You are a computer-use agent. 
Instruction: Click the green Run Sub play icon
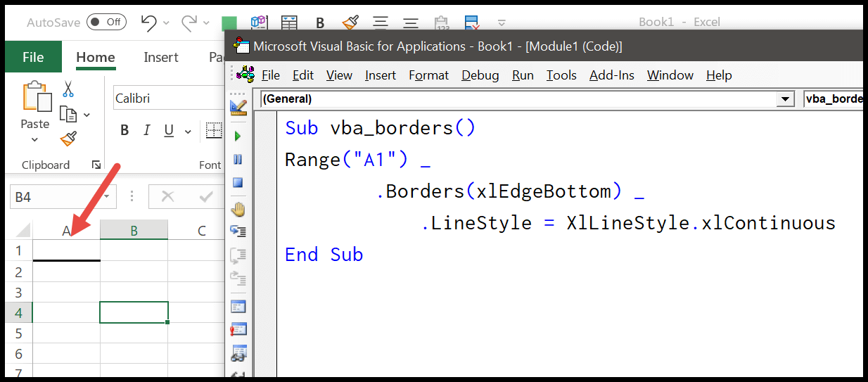pyautogui.click(x=238, y=136)
